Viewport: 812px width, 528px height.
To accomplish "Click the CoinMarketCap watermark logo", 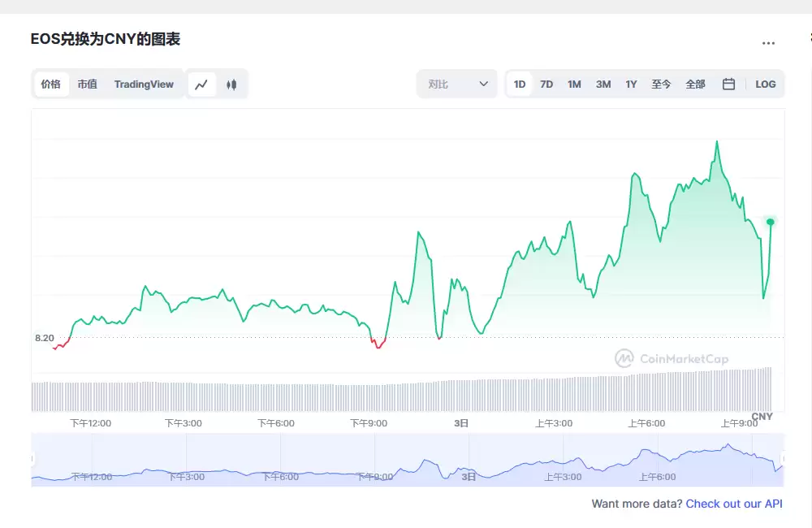I will tap(672, 358).
